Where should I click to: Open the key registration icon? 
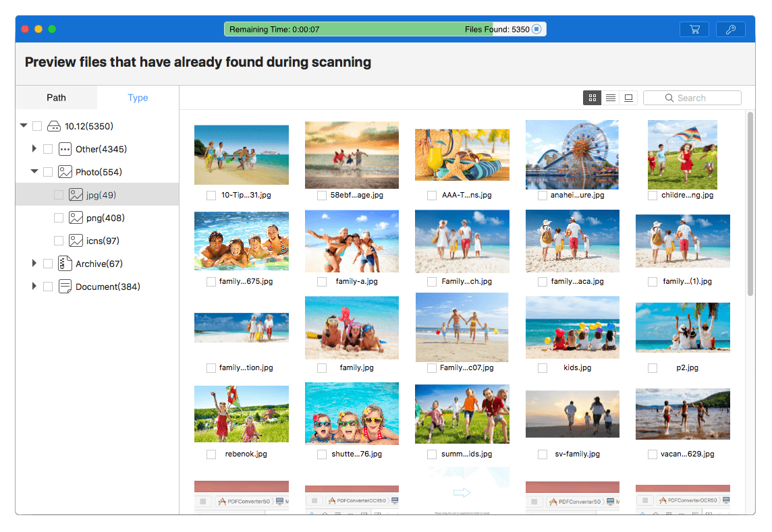(x=731, y=30)
